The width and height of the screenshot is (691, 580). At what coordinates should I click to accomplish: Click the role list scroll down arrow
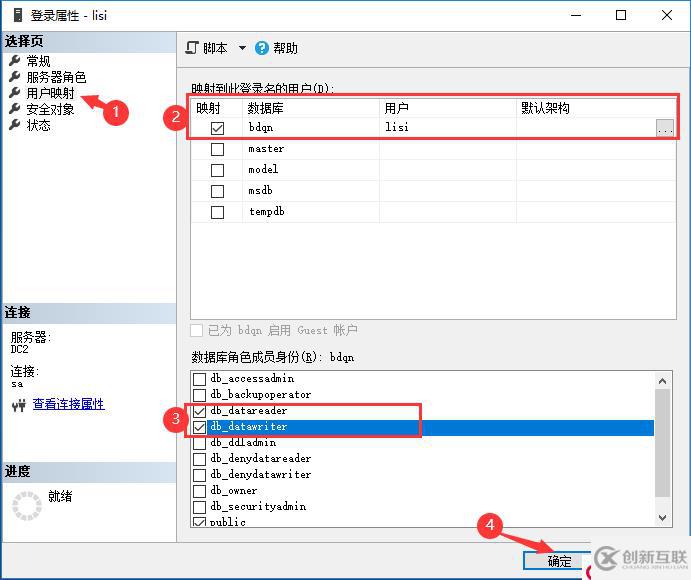click(662, 518)
